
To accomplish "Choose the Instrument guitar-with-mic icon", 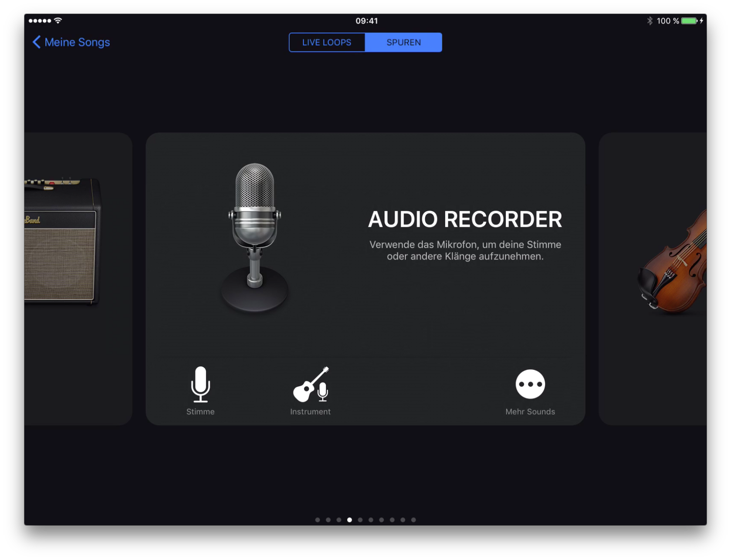I will [311, 385].
